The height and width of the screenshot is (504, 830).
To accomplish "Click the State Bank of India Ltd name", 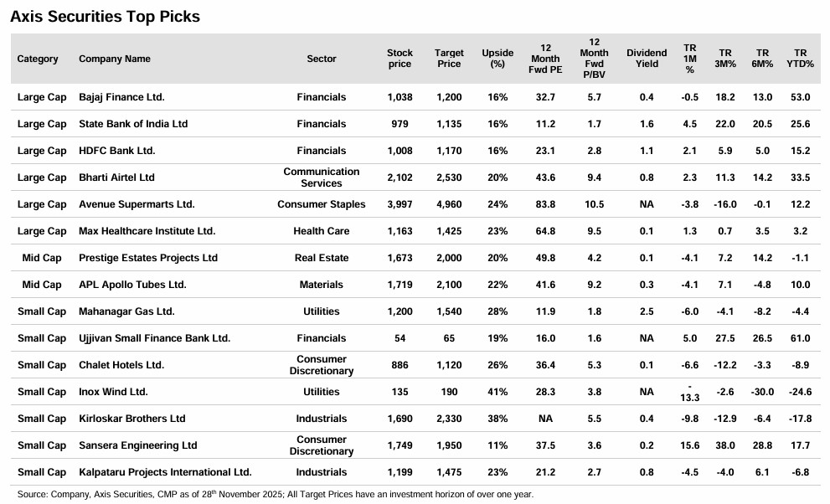I will click(x=133, y=124).
